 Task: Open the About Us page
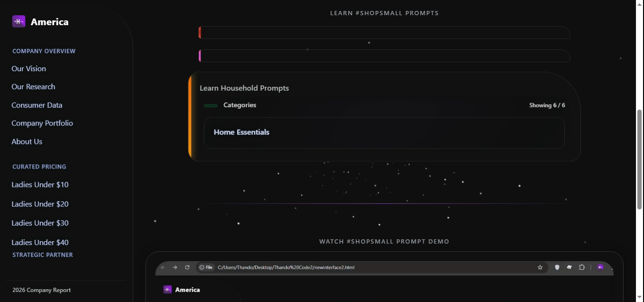pos(27,142)
